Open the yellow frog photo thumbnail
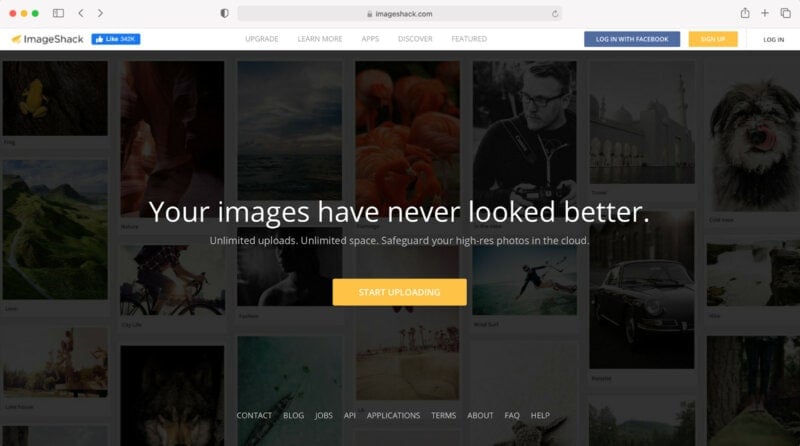Viewport: 800px width, 446px height. point(55,98)
